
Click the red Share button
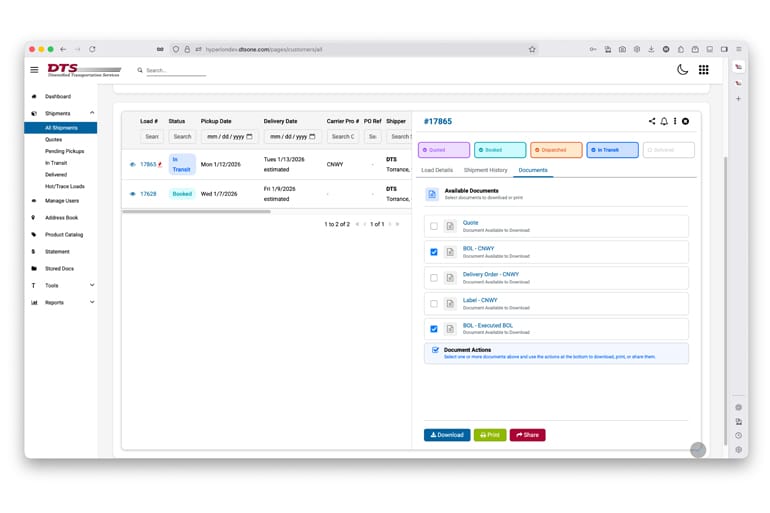[527, 435]
